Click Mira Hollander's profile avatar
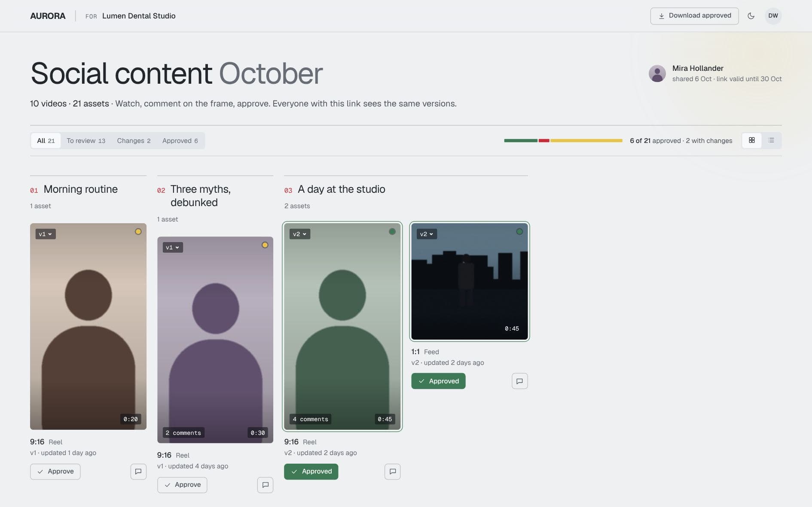812x507 pixels. [657, 73]
